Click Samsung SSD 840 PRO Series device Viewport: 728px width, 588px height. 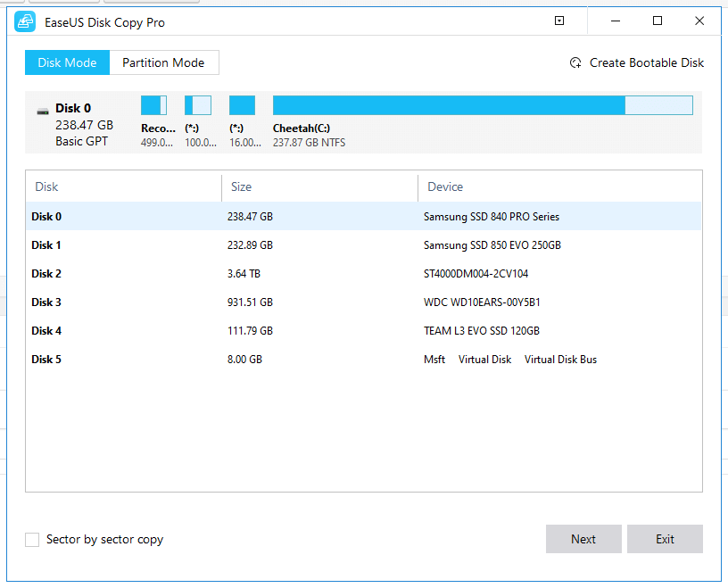(x=492, y=217)
